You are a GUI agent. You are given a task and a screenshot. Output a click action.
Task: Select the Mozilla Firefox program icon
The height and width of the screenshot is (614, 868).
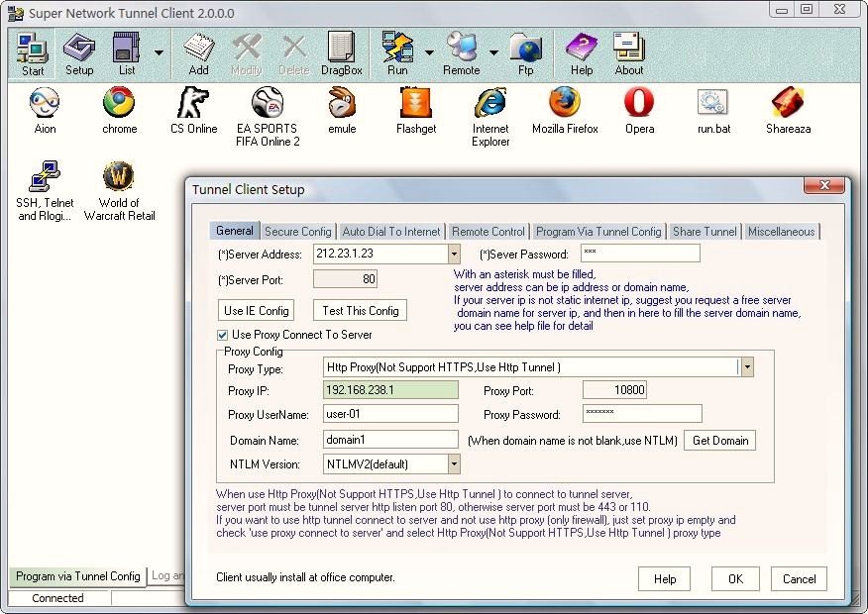(565, 110)
